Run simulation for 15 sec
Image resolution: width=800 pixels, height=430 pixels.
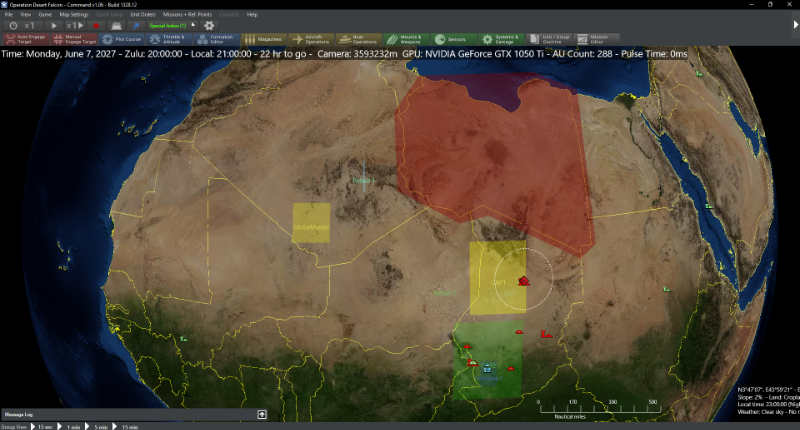[x=42, y=426]
